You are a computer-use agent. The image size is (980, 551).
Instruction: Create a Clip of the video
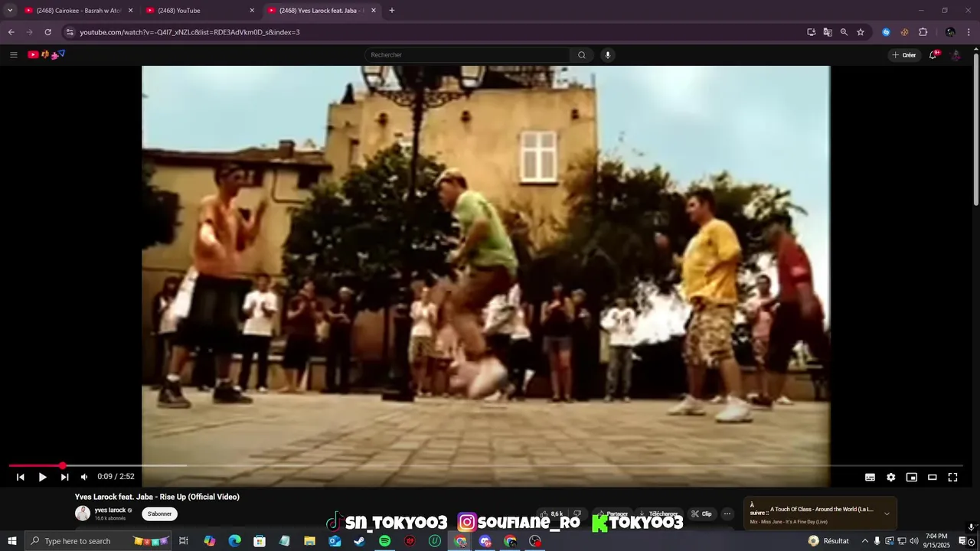pos(701,514)
